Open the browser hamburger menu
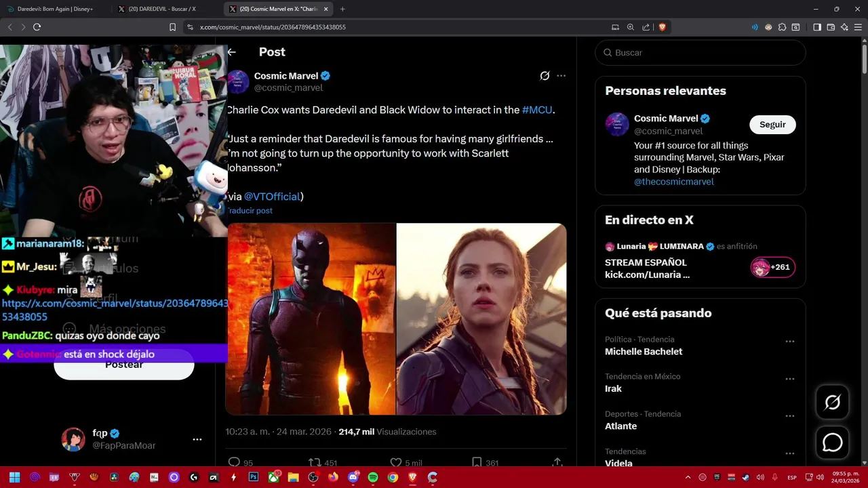This screenshot has width=868, height=488. (858, 27)
